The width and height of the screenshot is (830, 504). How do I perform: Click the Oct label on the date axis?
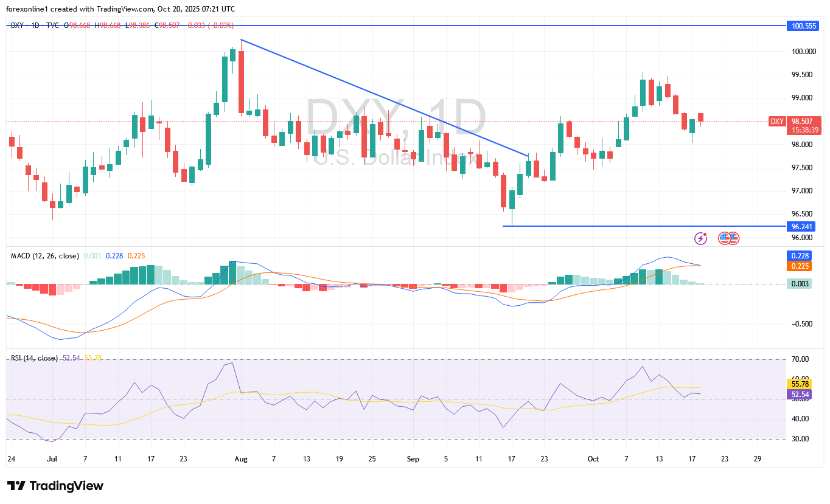[593, 459]
